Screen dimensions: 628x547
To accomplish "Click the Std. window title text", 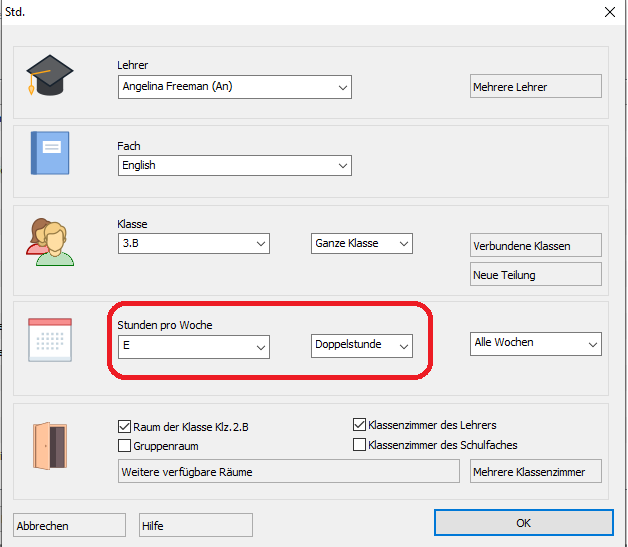I will coord(15,12).
